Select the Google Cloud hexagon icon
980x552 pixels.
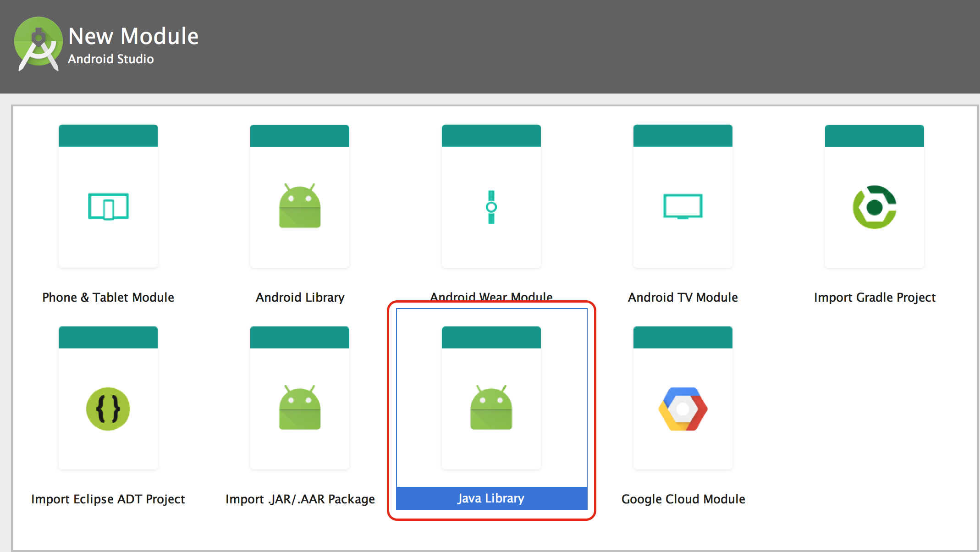683,409
